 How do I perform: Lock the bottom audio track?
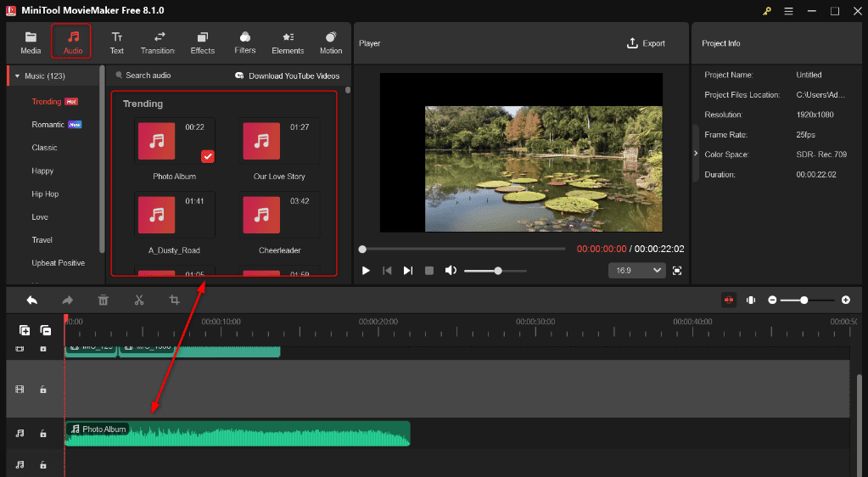(43, 465)
